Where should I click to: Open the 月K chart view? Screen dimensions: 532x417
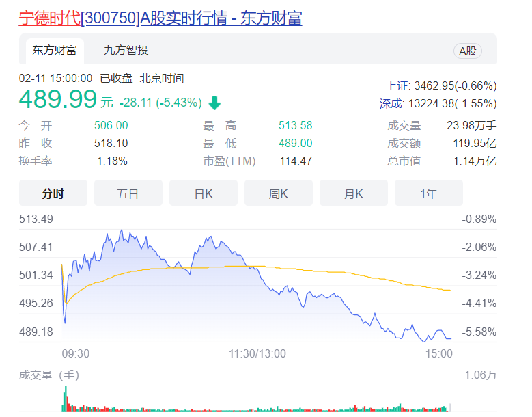tap(353, 193)
